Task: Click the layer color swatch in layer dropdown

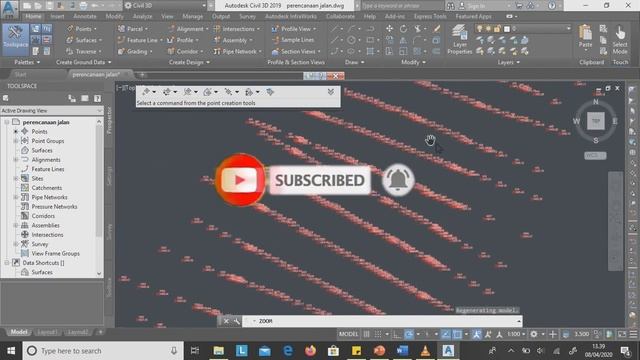Action: (507, 29)
